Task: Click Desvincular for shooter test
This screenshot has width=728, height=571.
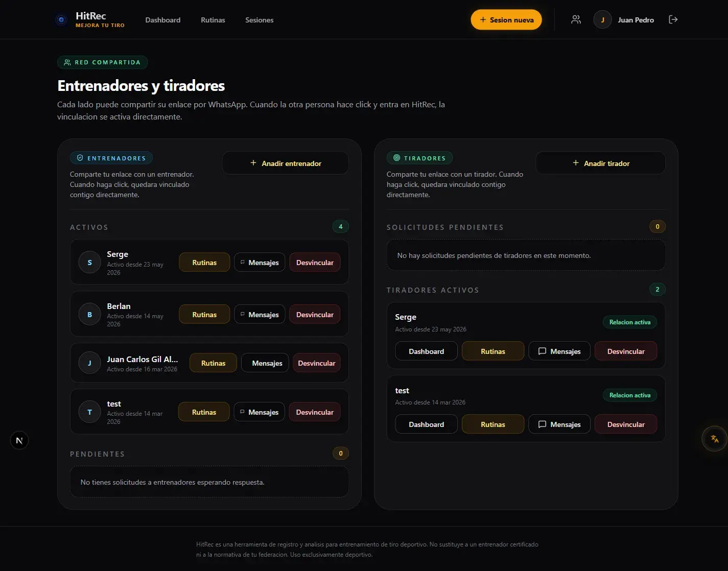Action: pos(626,424)
